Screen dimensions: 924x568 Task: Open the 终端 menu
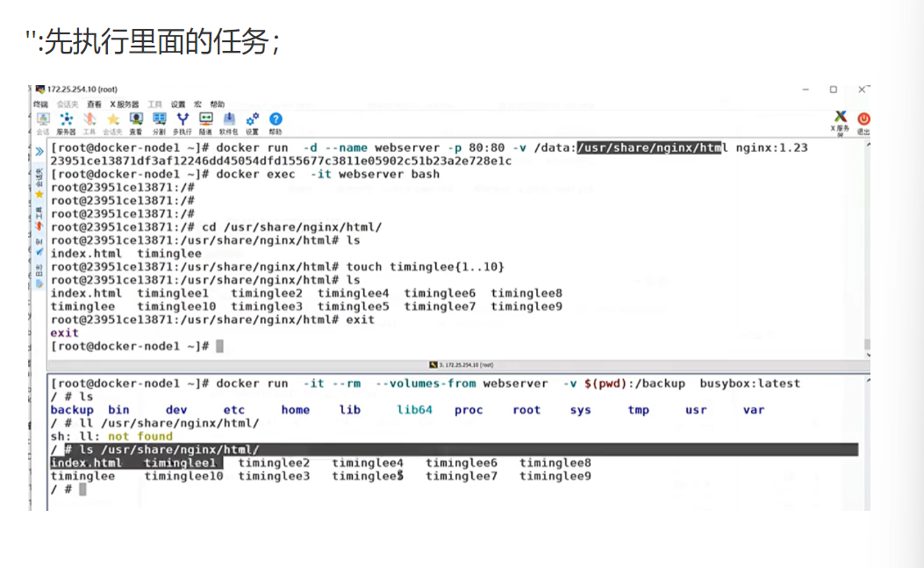[x=40, y=104]
